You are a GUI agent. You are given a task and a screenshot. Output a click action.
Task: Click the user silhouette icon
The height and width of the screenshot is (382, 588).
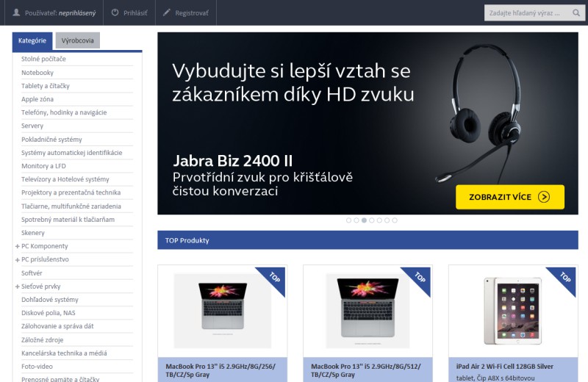(16, 12)
